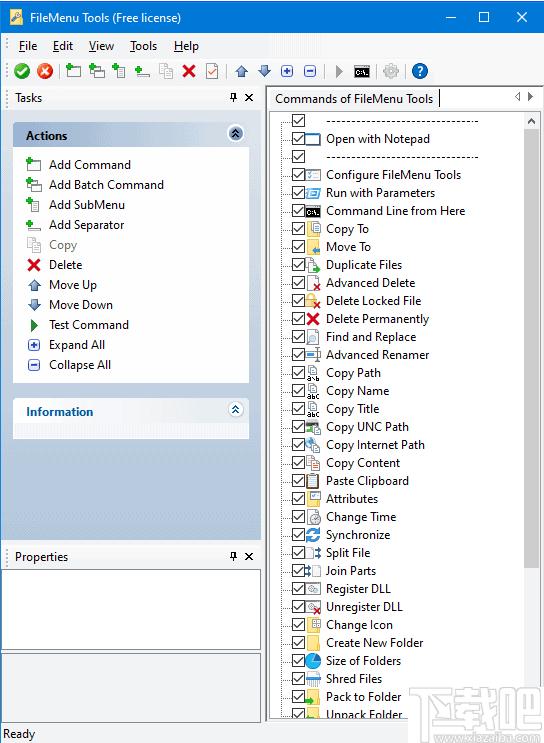
Task: Click Add Batch Command in Actions panel
Action: click(x=107, y=185)
